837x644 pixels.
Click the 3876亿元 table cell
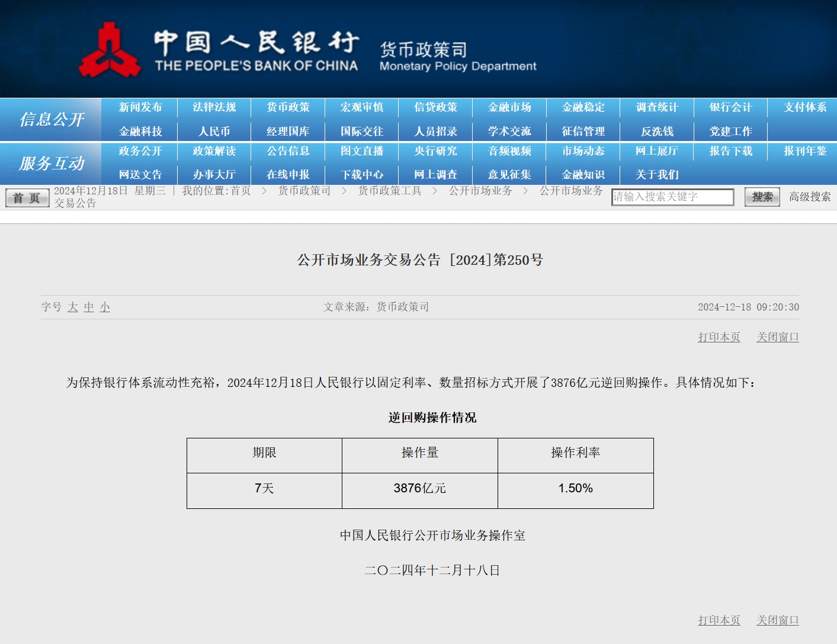[420, 491]
